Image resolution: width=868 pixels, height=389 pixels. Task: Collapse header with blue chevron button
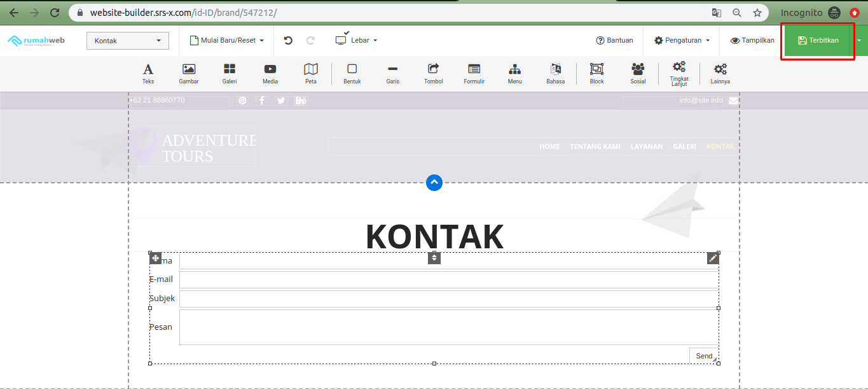tap(434, 183)
